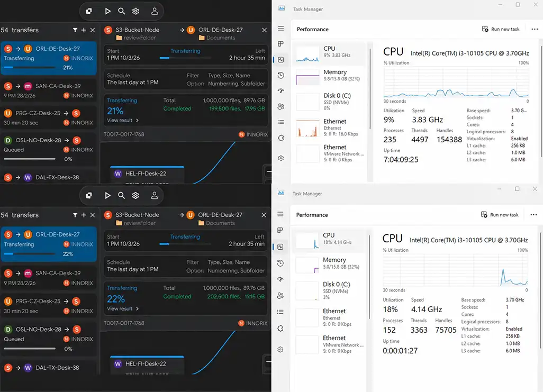Open the Users icon in the Task Manager showing 9% CPU
Viewport: 543px width, 392px height.
coord(281,107)
